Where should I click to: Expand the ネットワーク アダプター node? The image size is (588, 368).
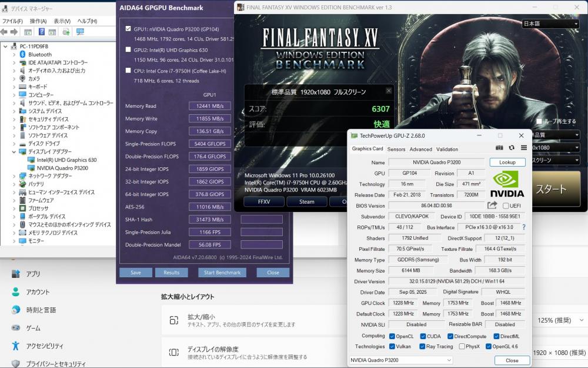[14, 176]
